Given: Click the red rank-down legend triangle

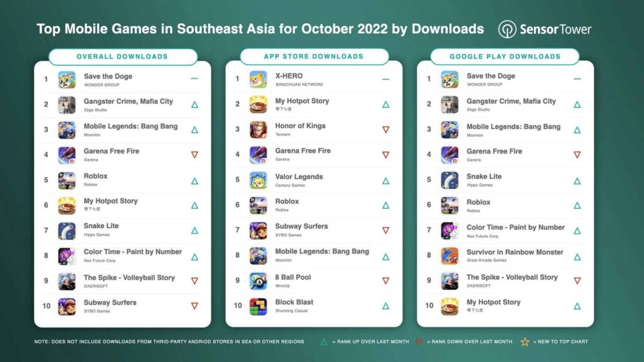Looking at the screenshot, I should (419, 341).
